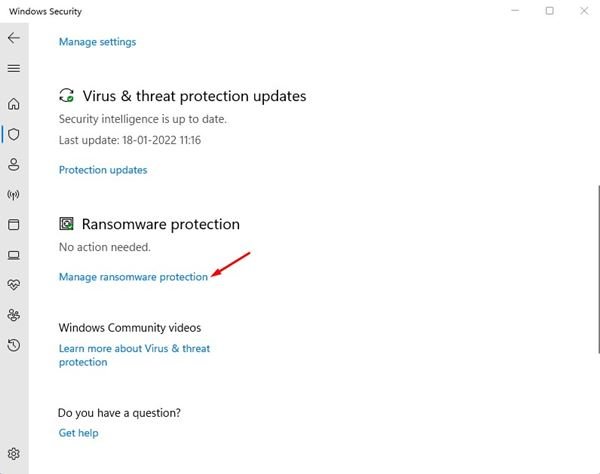Image resolution: width=600 pixels, height=474 pixels.
Task: Open Account protection person icon
Action: (x=14, y=165)
